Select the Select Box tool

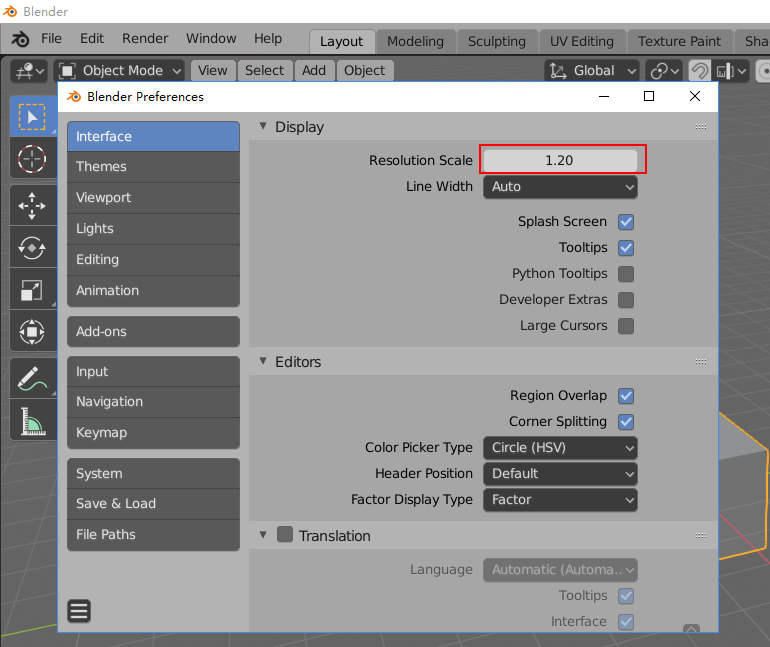32,117
